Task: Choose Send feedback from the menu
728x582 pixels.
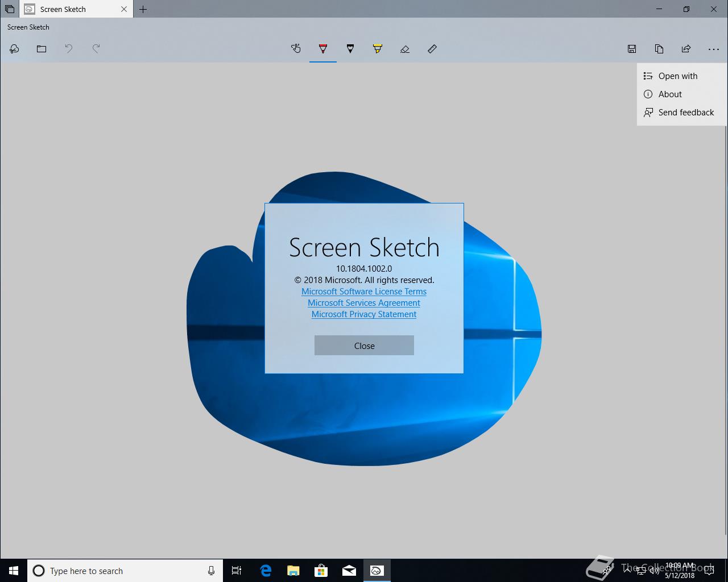Action: 682,113
